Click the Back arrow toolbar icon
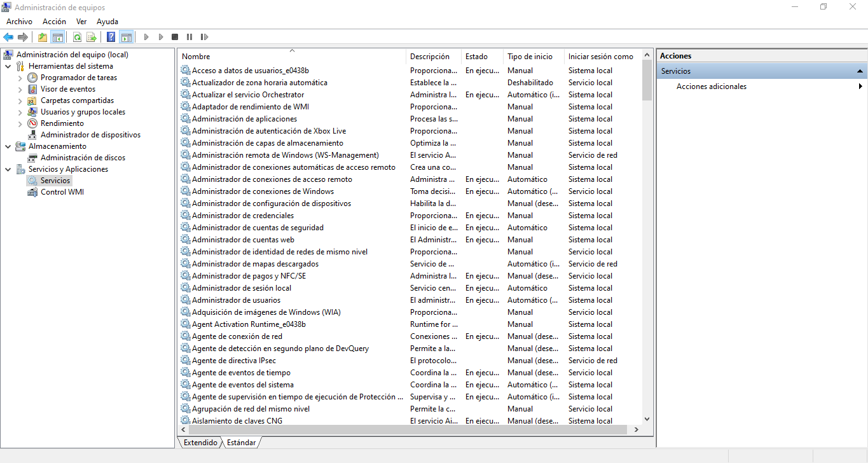This screenshot has width=868, height=463. tap(8, 37)
